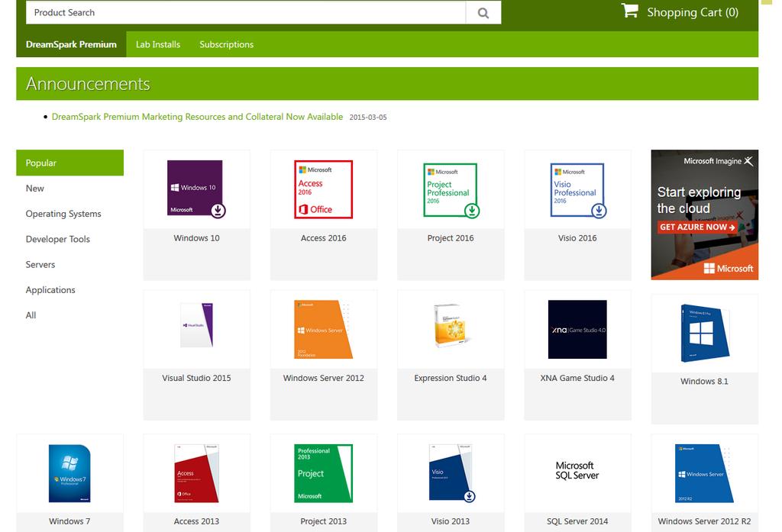The width and height of the screenshot is (782, 532).
Task: Open the Microsoft SQL Server logo
Action: click(x=577, y=470)
